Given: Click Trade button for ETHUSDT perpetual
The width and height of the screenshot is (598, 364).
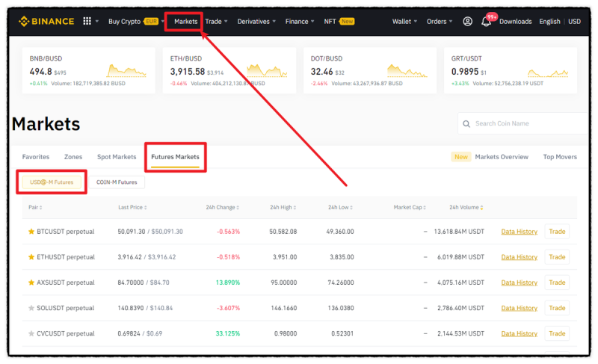Looking at the screenshot, I should 557,257.
